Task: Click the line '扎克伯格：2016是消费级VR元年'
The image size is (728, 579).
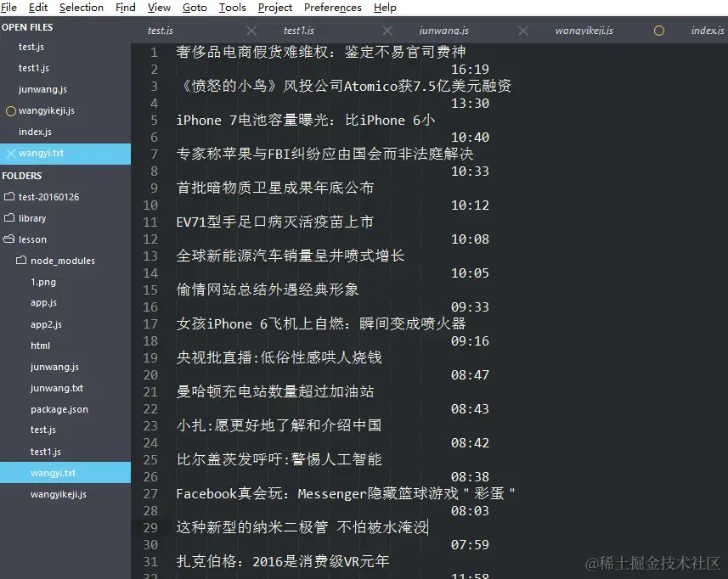Action: point(282,562)
